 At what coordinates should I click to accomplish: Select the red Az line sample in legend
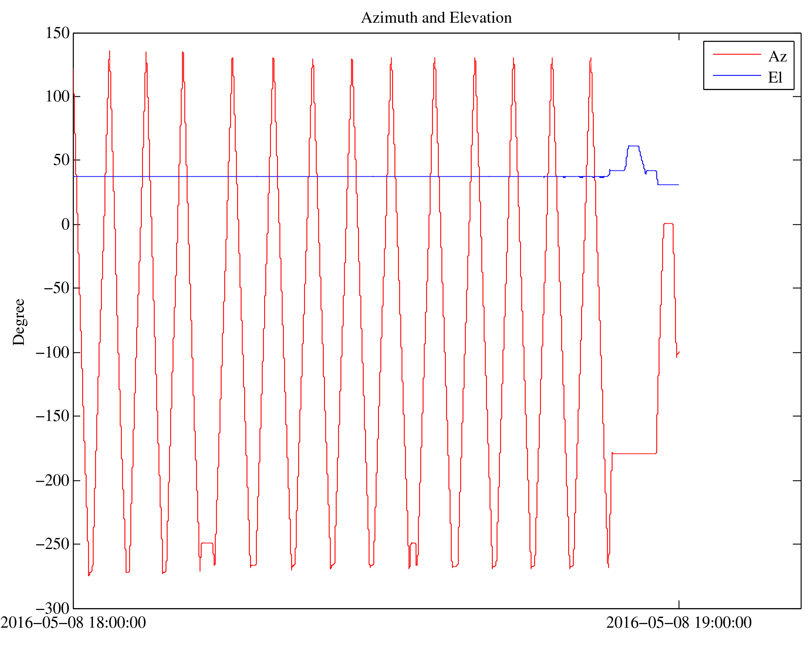click(x=736, y=54)
